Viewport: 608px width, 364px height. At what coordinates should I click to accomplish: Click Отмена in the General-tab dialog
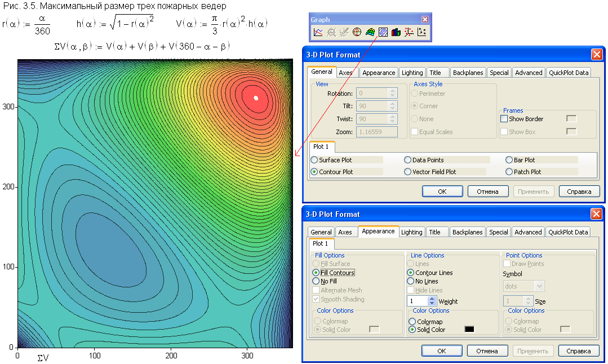pos(487,192)
